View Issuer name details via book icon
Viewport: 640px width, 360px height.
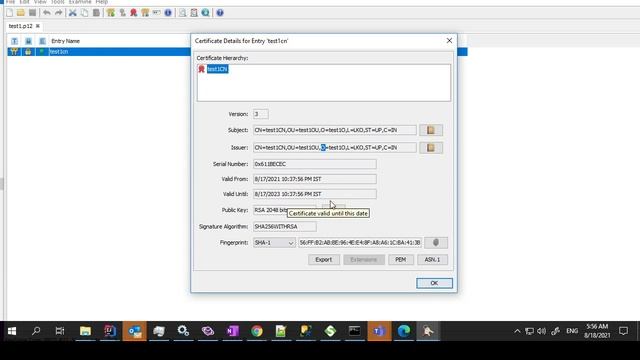[431, 147]
